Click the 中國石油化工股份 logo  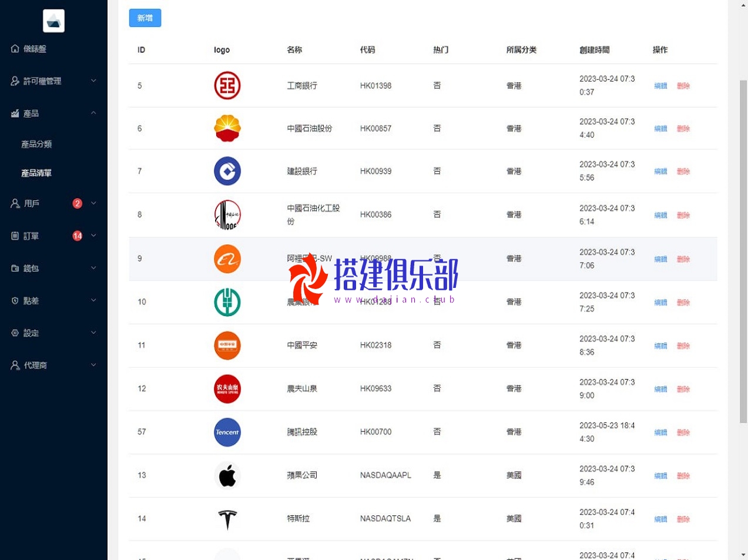coord(227,214)
